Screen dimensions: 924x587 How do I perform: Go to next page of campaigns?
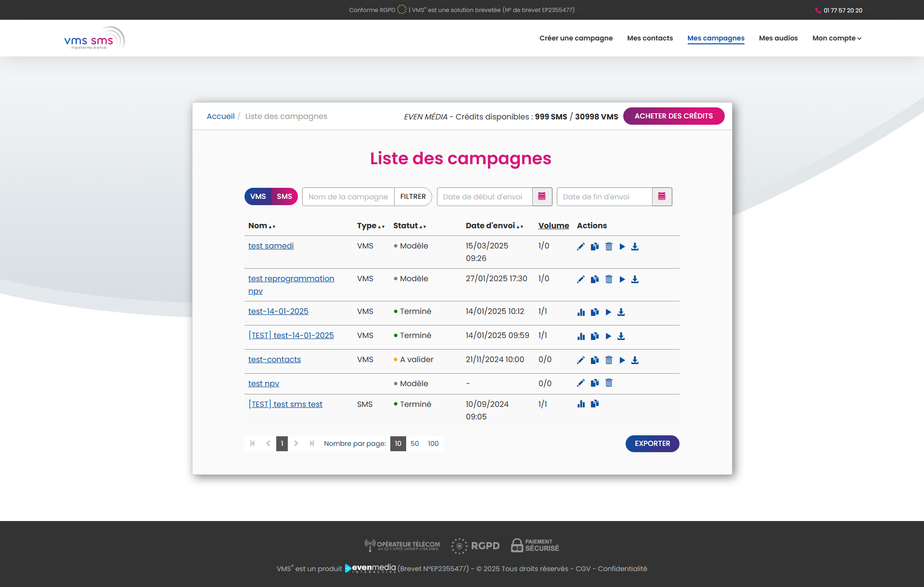pyautogui.click(x=296, y=444)
